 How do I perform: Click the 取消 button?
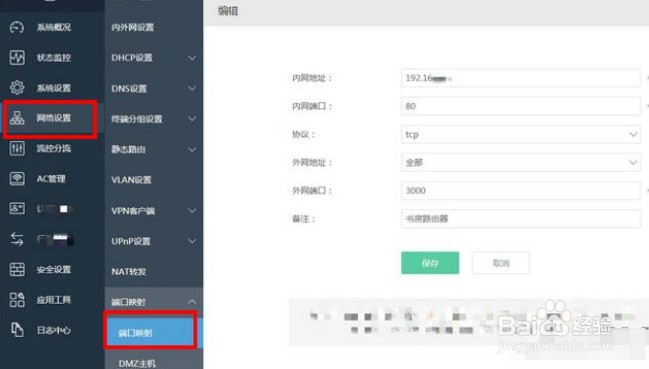pyautogui.click(x=501, y=263)
